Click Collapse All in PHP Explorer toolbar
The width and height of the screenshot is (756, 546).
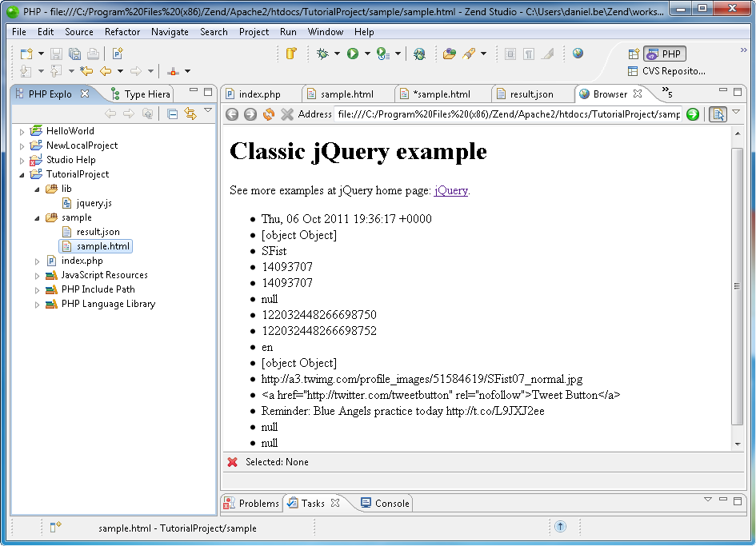(172, 114)
